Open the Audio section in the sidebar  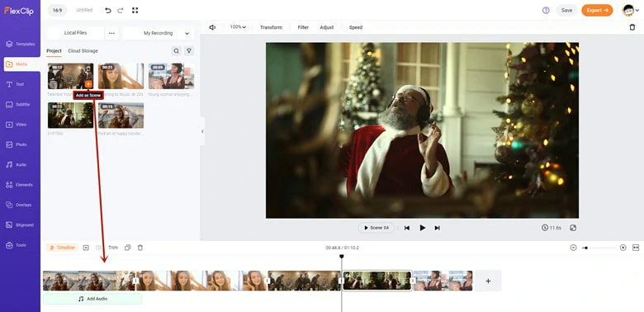[x=20, y=164]
